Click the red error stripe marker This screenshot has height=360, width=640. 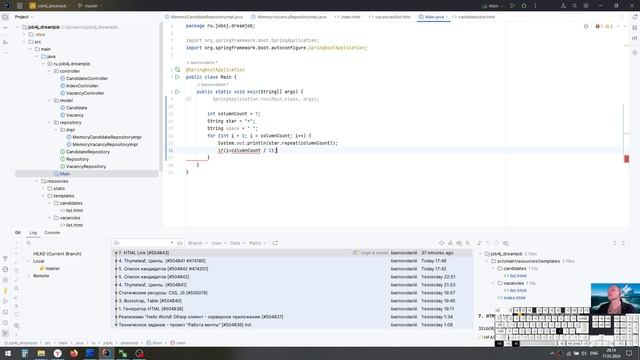(x=627, y=159)
